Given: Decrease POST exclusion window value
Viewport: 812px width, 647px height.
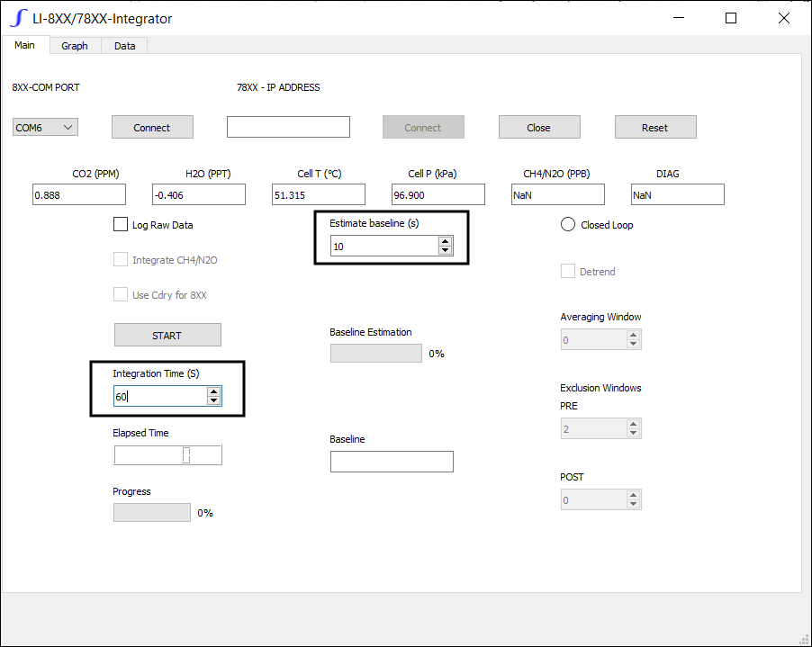Looking at the screenshot, I should pos(633,505).
